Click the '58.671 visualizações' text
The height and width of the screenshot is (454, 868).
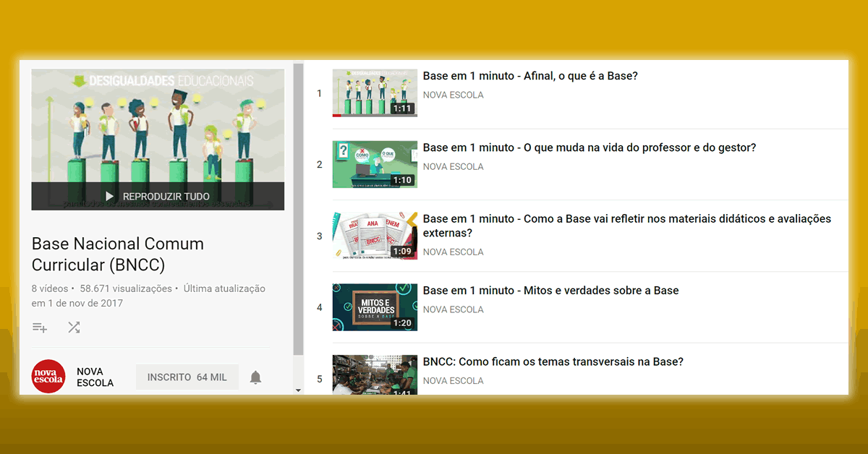pos(126,288)
